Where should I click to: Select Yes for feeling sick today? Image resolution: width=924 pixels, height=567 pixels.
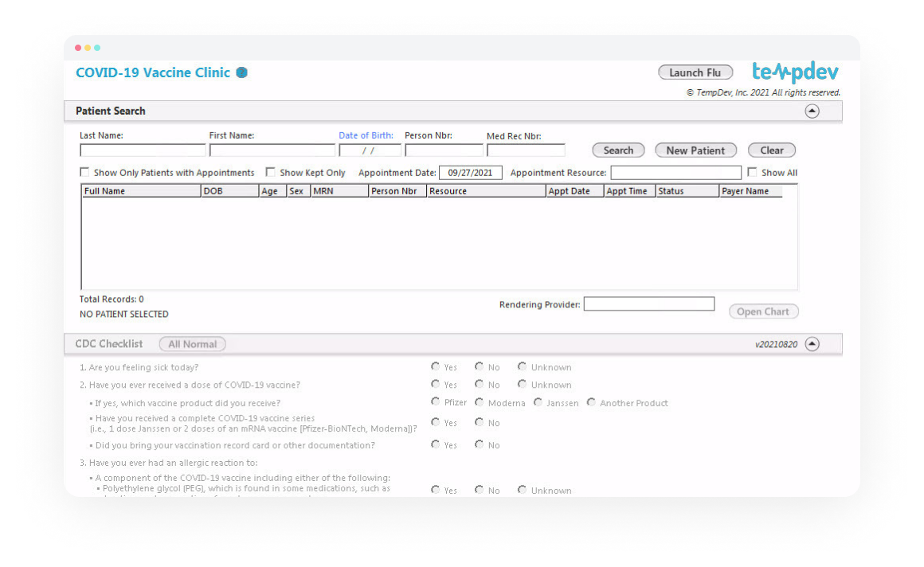tap(435, 366)
